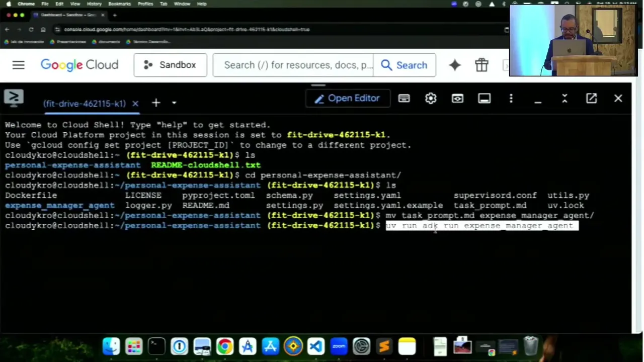Open Terminal from the Dock
Screen dimensions: 644x362
(156, 346)
